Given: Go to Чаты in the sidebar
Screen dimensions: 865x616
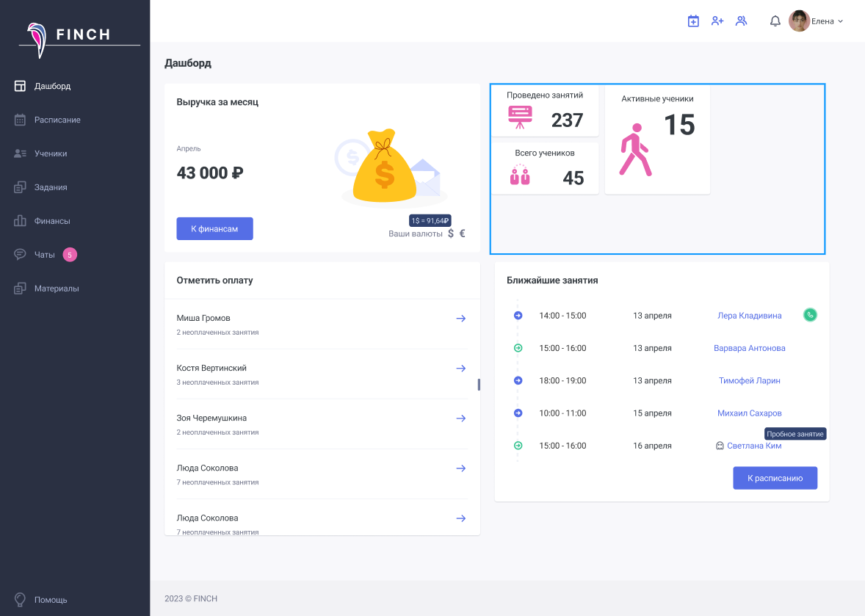Looking at the screenshot, I should [x=44, y=255].
